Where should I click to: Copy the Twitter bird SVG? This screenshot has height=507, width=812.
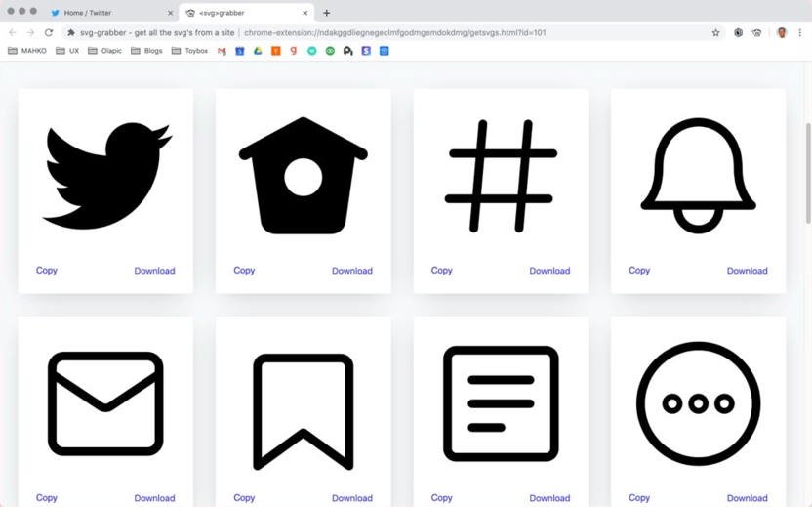coord(47,271)
